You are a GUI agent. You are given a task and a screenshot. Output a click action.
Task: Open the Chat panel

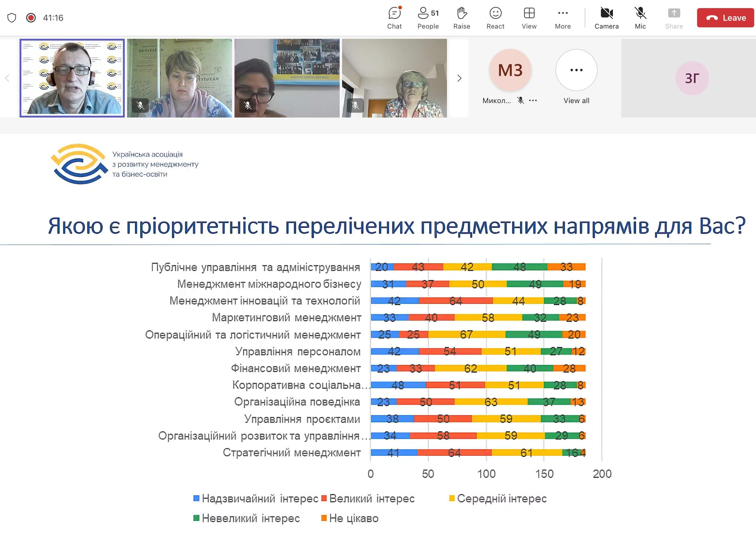[394, 18]
